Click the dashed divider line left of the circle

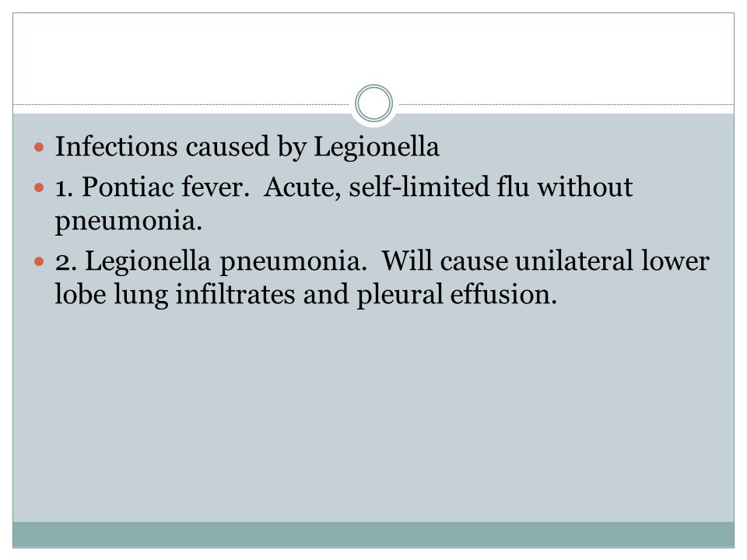pyautogui.click(x=181, y=104)
